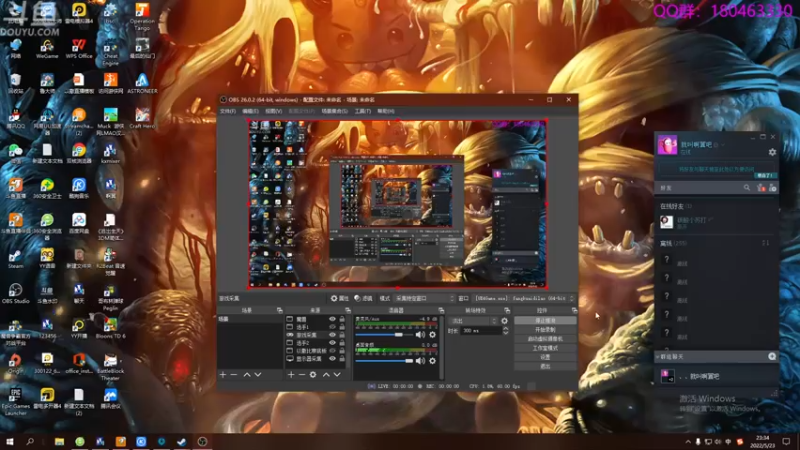The height and width of the screenshot is (450, 800).
Task: Click desktop audio volume slider in mixer
Action: (384, 361)
